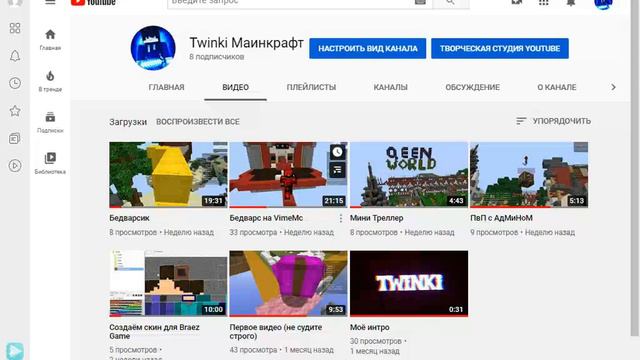The height and width of the screenshot is (360, 640).
Task: Open Создаём скин для Braez Game title
Action: [154, 331]
